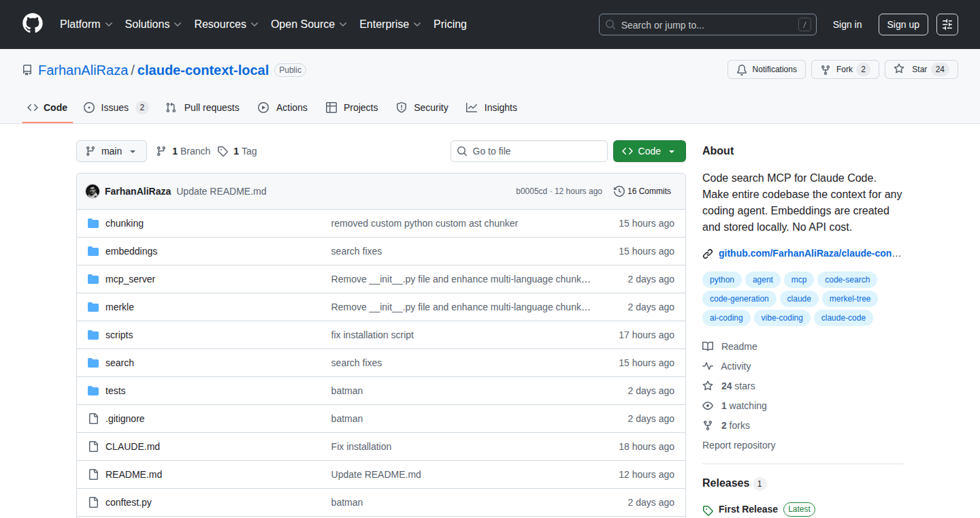Click the book icon next to Readme

coord(708,346)
